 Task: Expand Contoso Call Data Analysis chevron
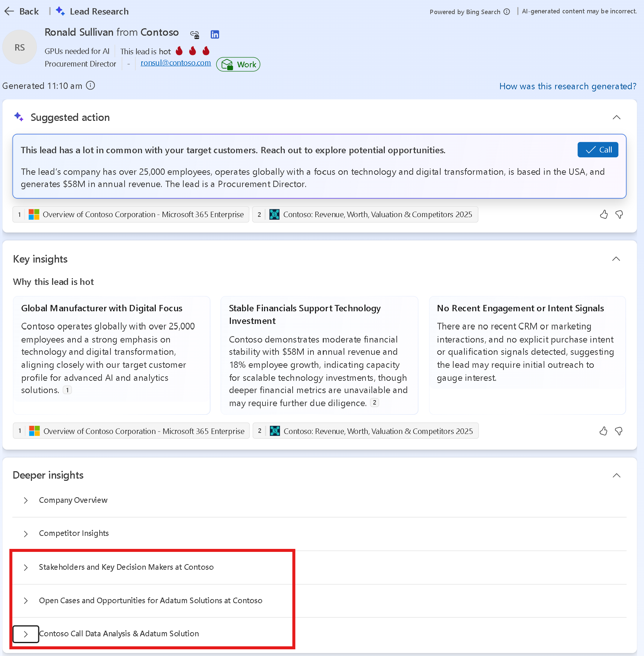click(x=26, y=634)
